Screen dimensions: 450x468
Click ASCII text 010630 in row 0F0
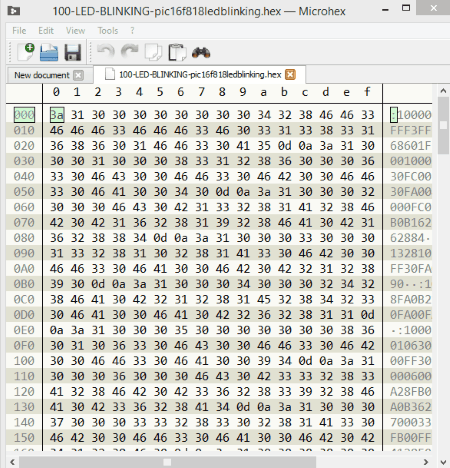click(x=411, y=346)
